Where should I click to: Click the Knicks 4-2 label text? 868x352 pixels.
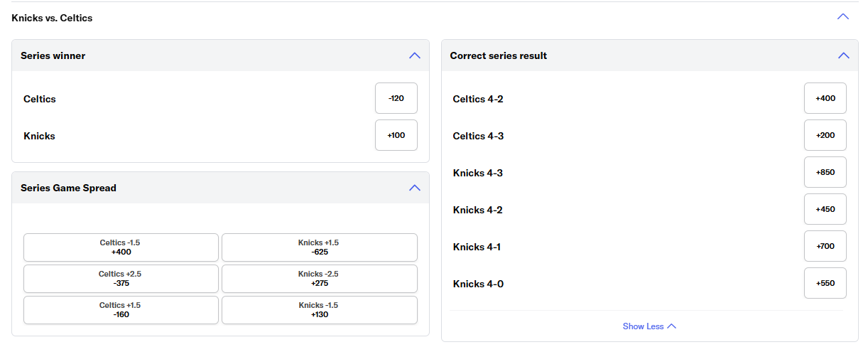point(478,210)
